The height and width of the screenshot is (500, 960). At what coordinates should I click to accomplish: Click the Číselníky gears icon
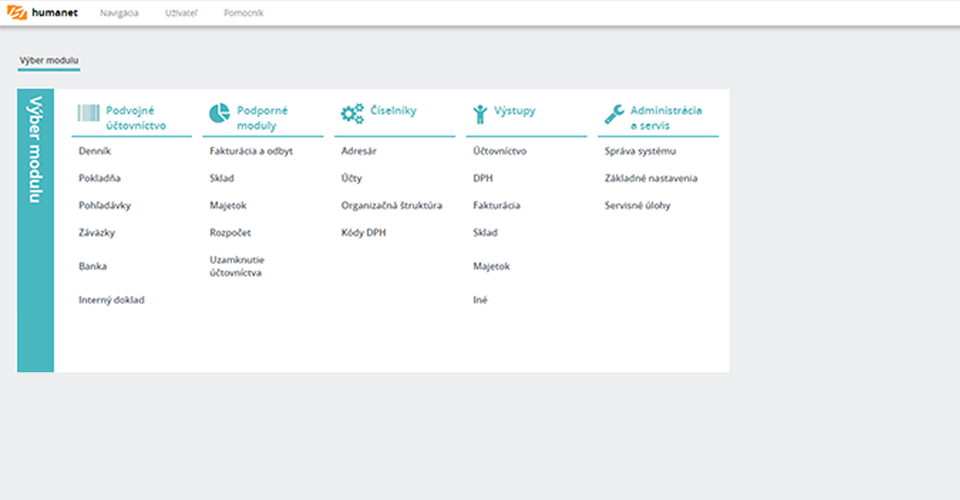(x=352, y=113)
